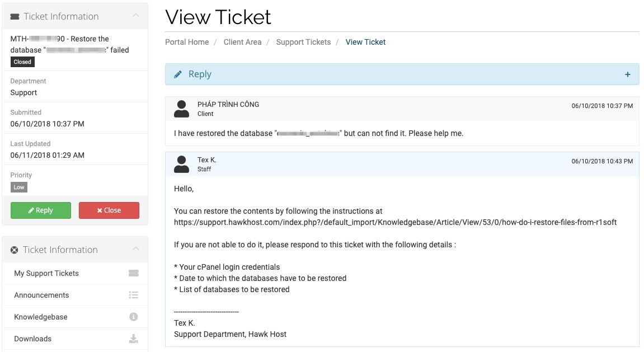Click the Last Updated value 06/11/2018 01:29 AM
644x352 pixels.
(47, 155)
